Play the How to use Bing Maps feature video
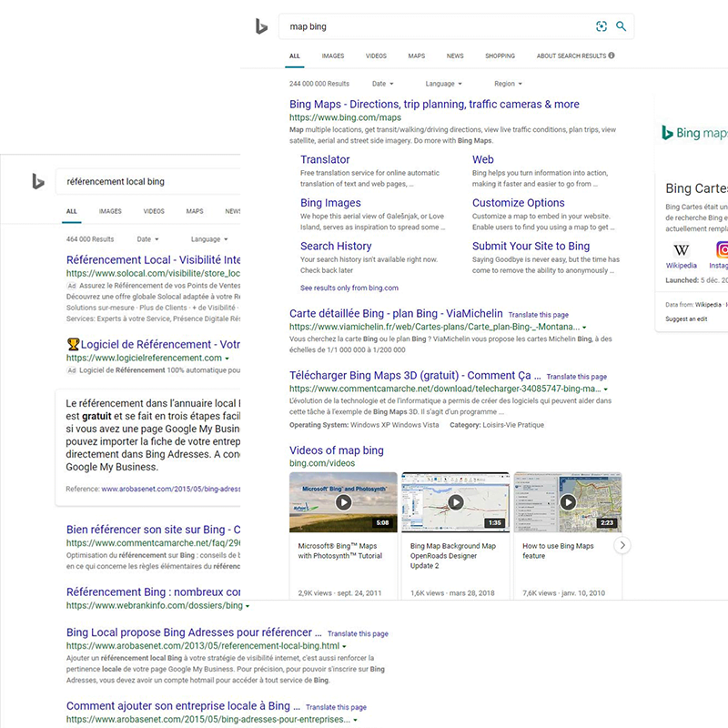This screenshot has width=728, height=728. 568,502
